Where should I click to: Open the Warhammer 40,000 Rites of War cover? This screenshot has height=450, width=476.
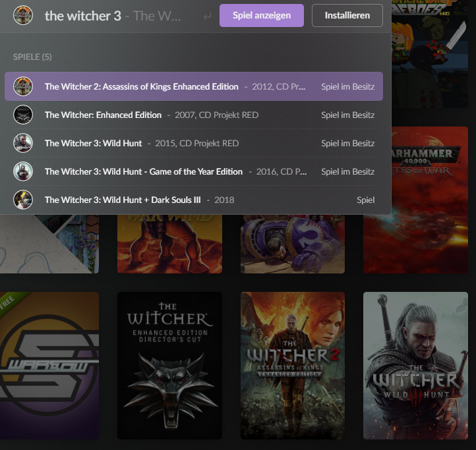tap(430, 200)
